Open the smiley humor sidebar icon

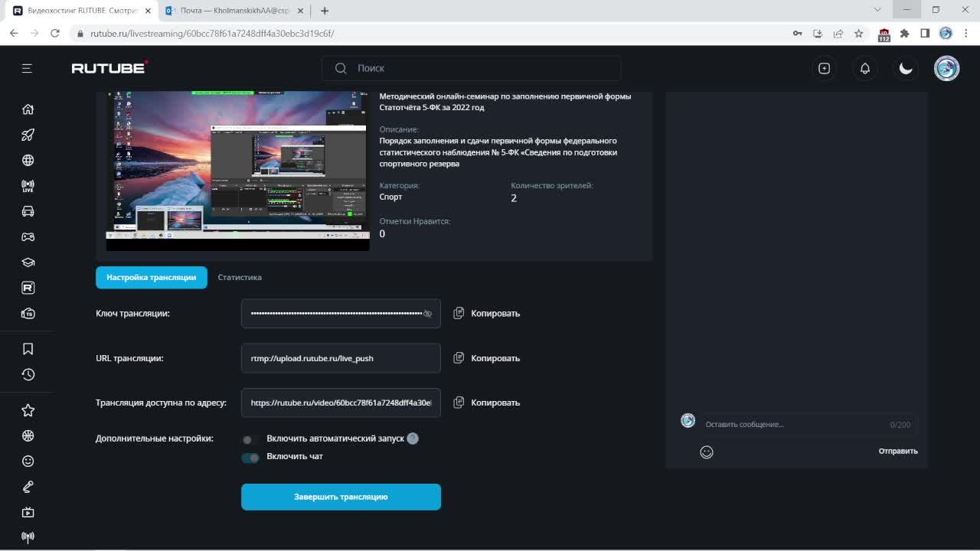tap(28, 461)
